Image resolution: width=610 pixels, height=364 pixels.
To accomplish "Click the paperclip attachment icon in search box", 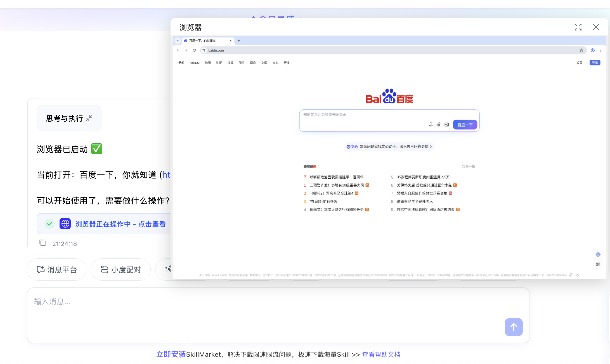I will point(439,125).
